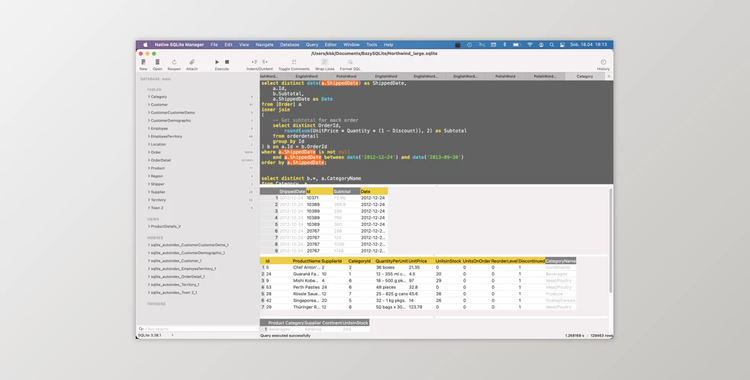The image size is (750, 380).
Task: Click the Attach paperclip icon
Action: coord(192,62)
